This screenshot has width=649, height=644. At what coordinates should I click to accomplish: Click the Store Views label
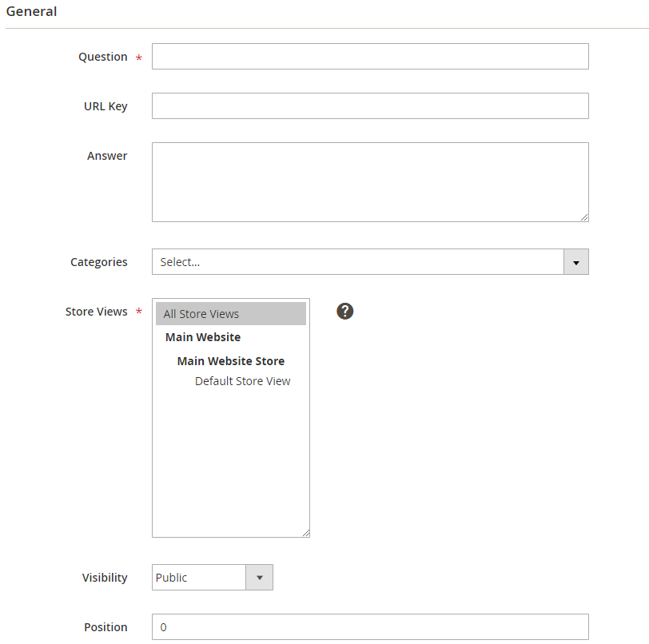96,312
